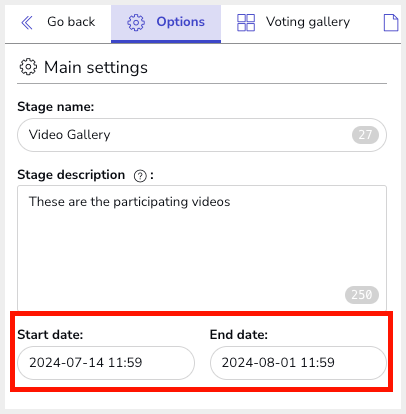
Task: Click the Stage name label
Action: click(x=56, y=107)
